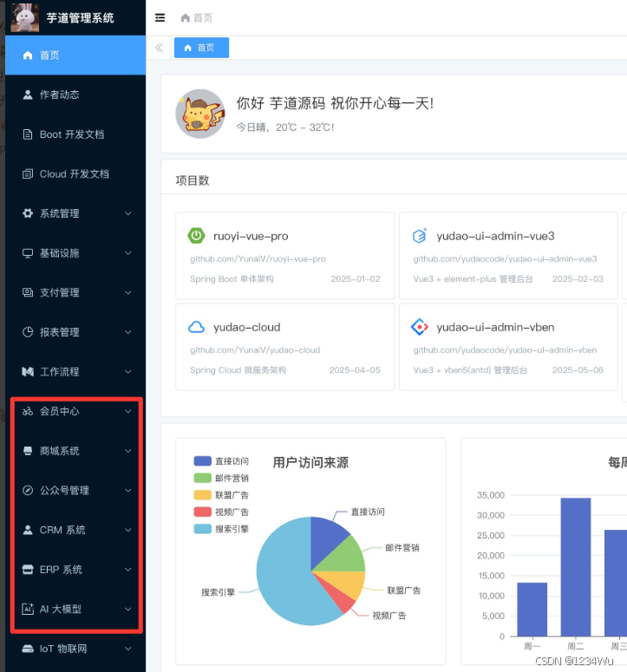Click the green power icon of ruoyi-vue-pro
This screenshot has width=627, height=672.
[x=196, y=236]
